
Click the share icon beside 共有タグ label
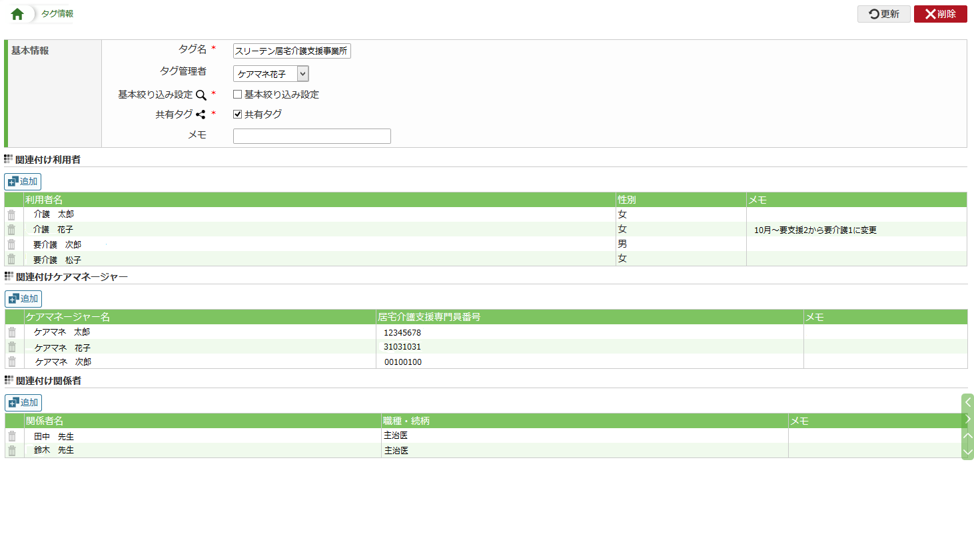pos(201,115)
